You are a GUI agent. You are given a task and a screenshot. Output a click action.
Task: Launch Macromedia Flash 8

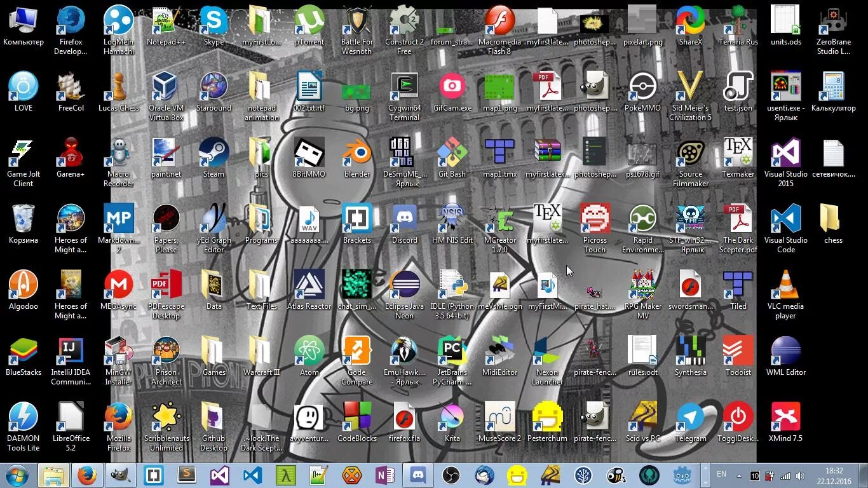pyautogui.click(x=500, y=30)
